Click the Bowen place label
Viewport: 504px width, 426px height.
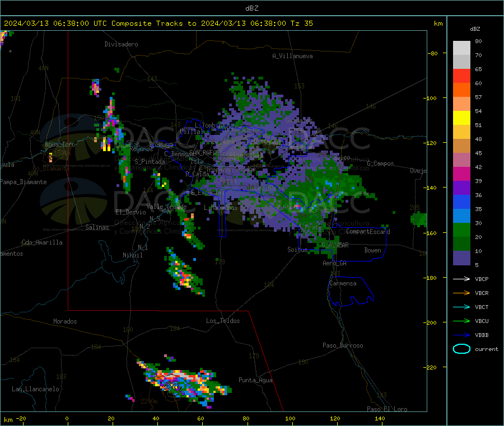(x=372, y=250)
